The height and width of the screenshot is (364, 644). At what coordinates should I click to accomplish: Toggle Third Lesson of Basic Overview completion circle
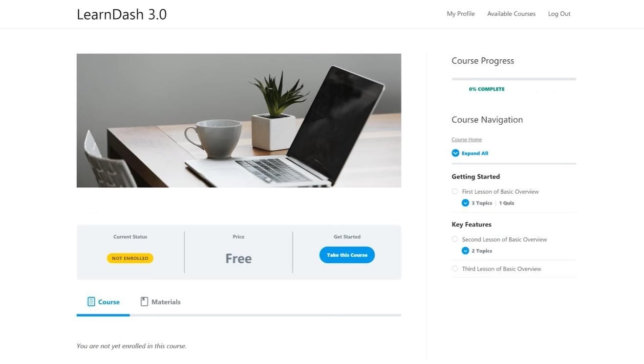(x=455, y=269)
